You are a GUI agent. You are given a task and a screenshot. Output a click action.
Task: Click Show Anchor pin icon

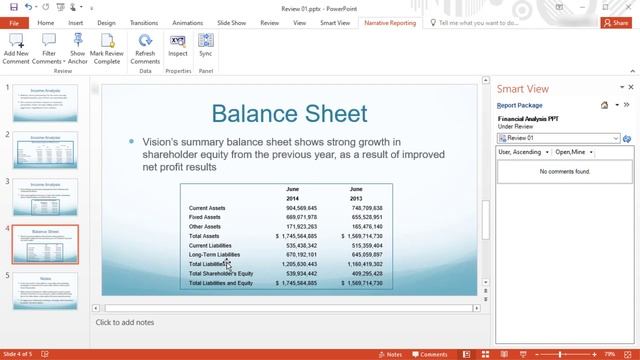(78, 49)
